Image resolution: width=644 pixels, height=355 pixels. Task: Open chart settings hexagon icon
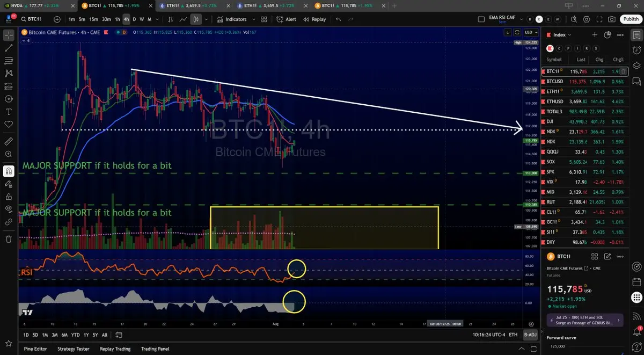pyautogui.click(x=587, y=19)
